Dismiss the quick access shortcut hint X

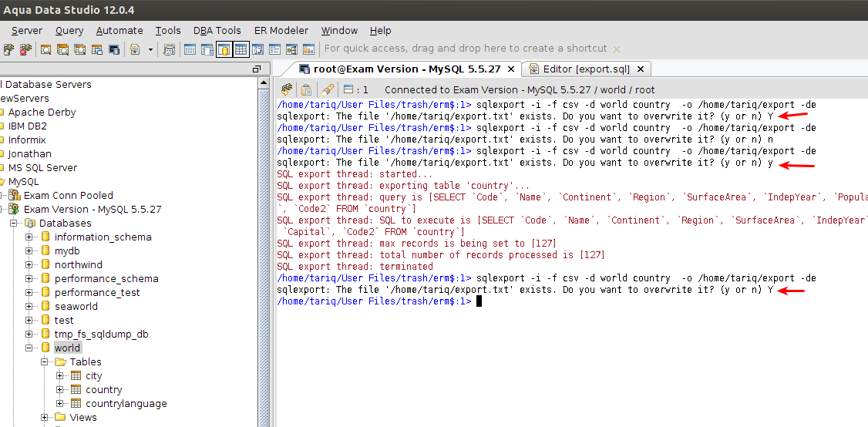tap(617, 49)
